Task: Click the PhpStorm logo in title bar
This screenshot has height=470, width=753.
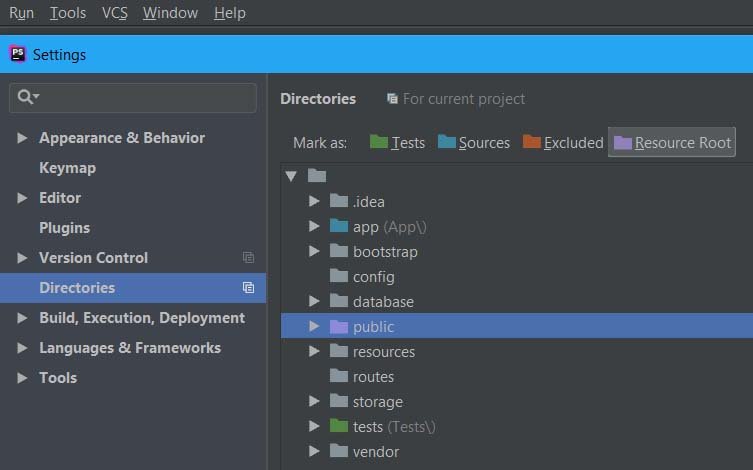Action: click(18, 54)
